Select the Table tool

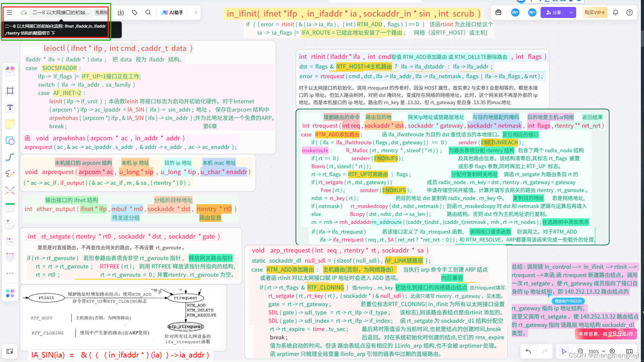pyautogui.click(x=10, y=207)
